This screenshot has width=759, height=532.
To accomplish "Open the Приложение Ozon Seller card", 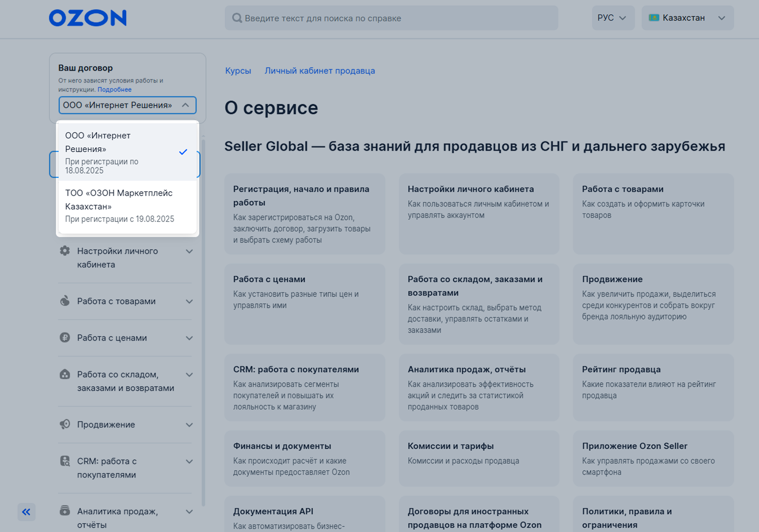I will point(654,458).
